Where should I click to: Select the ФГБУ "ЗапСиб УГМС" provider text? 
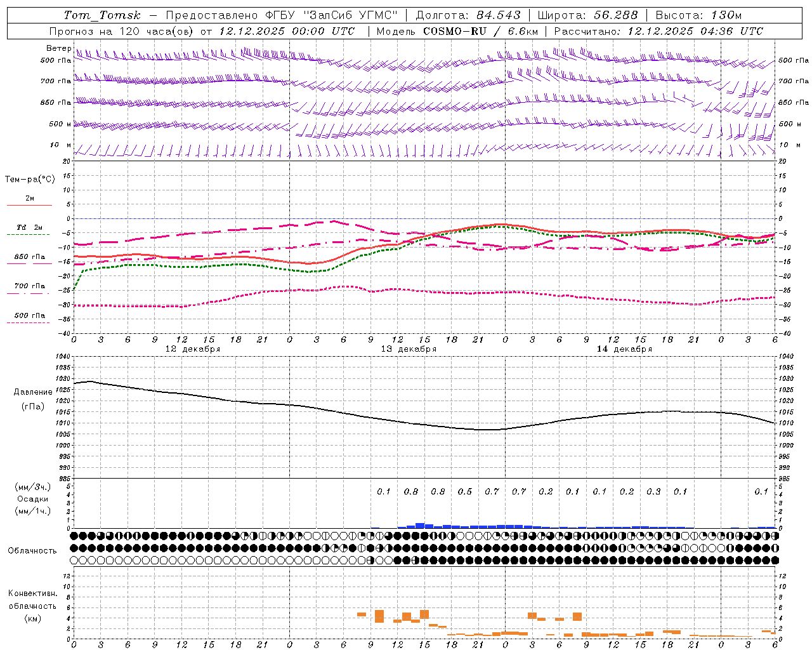(x=332, y=15)
